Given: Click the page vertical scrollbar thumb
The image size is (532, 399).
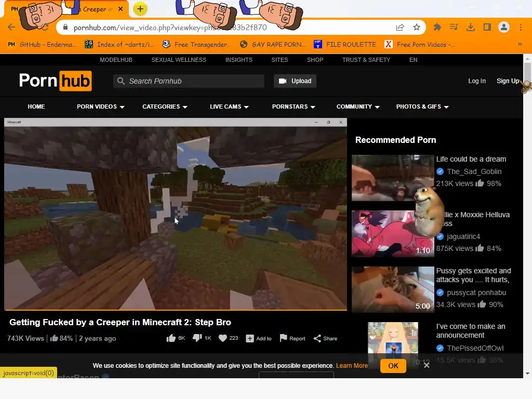Looking at the screenshot, I should pyautogui.click(x=527, y=72).
